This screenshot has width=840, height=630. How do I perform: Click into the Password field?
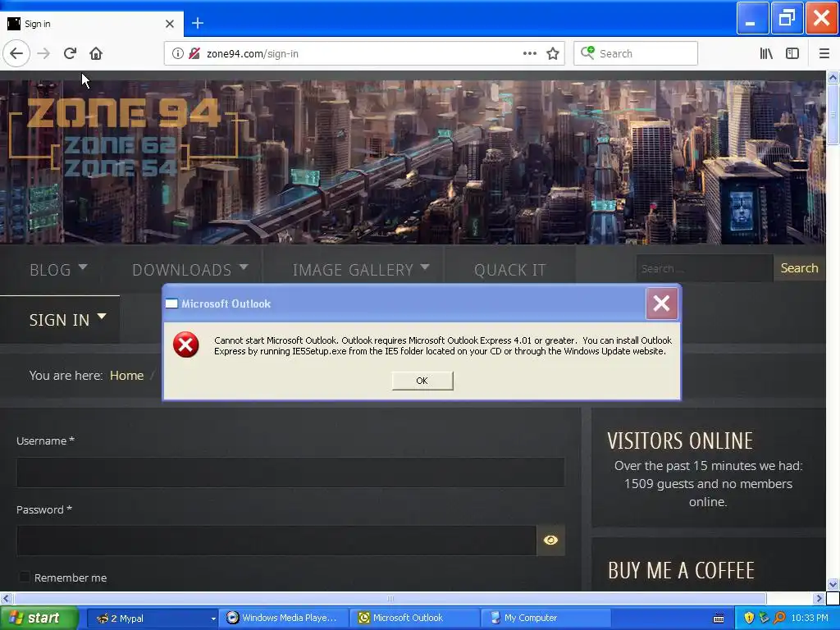click(276, 540)
